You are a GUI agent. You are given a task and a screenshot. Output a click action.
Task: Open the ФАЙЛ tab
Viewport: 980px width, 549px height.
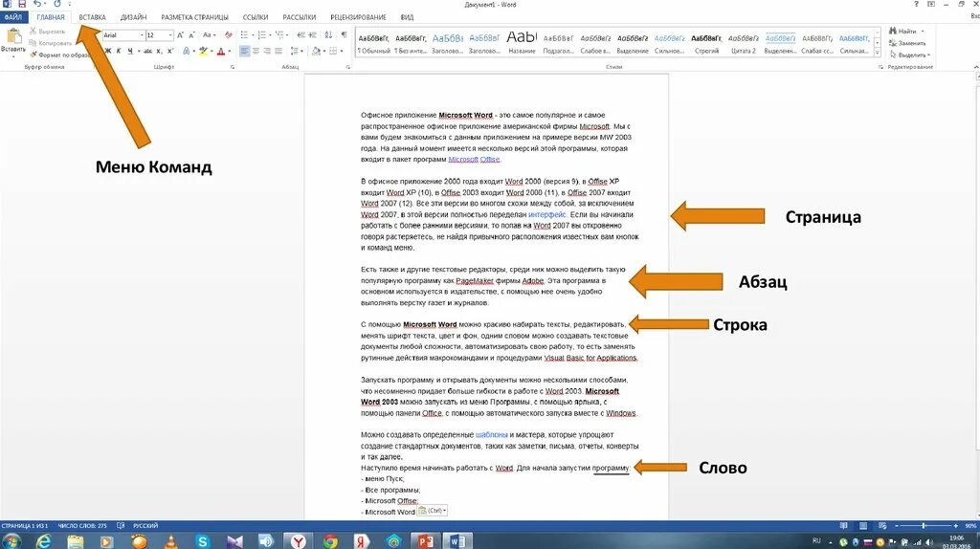[x=13, y=17]
